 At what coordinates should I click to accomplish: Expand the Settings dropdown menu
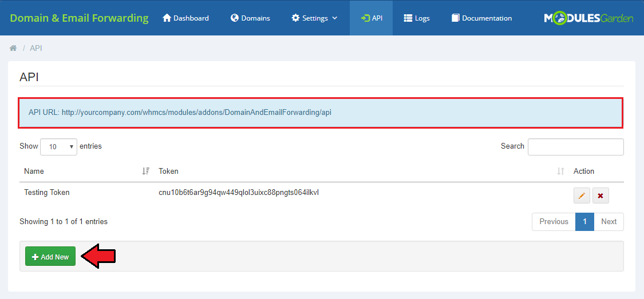click(314, 18)
